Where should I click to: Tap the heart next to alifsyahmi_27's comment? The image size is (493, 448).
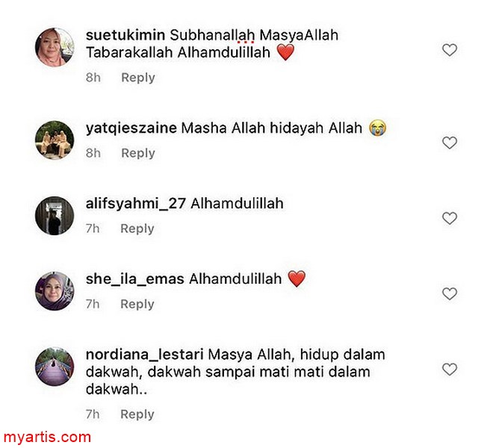coord(450,219)
